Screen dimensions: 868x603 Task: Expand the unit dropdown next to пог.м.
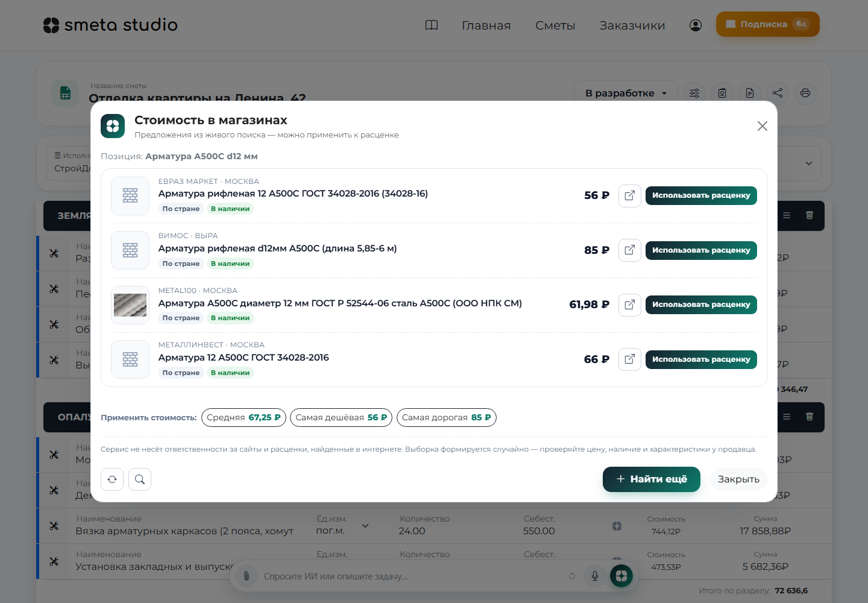point(365,526)
